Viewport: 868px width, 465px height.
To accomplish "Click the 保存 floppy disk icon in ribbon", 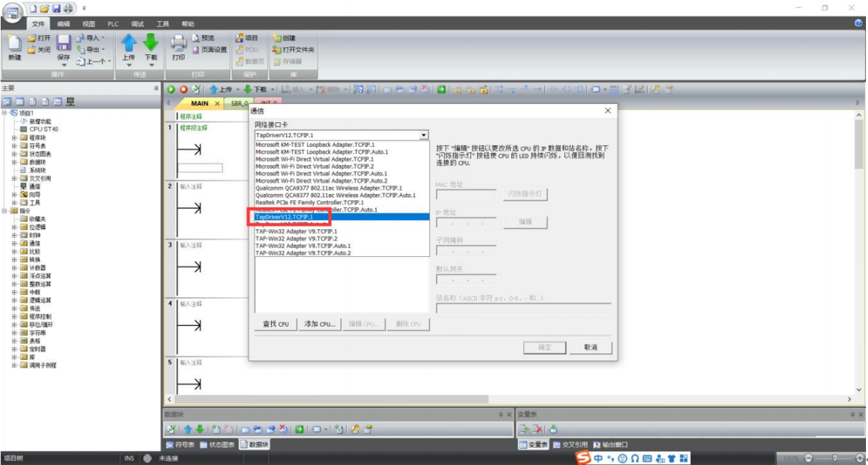I will (x=63, y=43).
